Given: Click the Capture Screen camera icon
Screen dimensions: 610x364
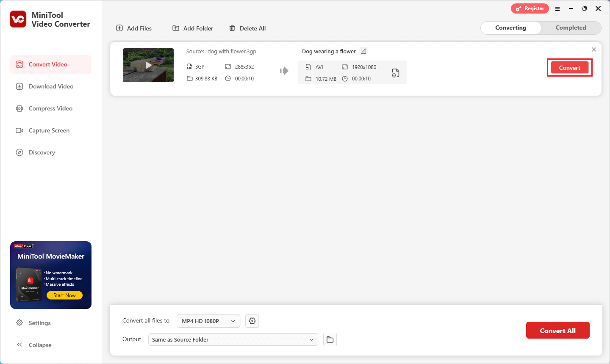Looking at the screenshot, I should (x=19, y=130).
